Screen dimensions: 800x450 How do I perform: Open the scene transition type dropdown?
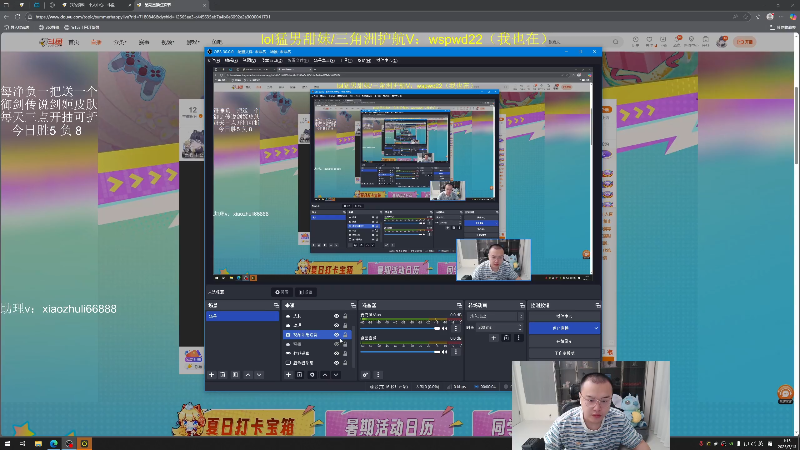pyautogui.click(x=495, y=316)
